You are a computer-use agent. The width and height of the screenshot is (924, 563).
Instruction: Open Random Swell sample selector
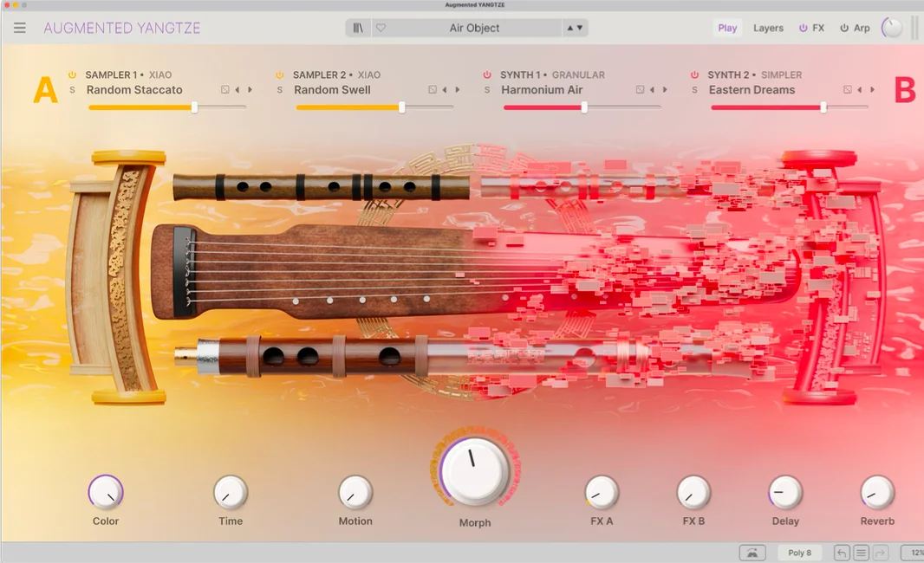click(x=332, y=90)
